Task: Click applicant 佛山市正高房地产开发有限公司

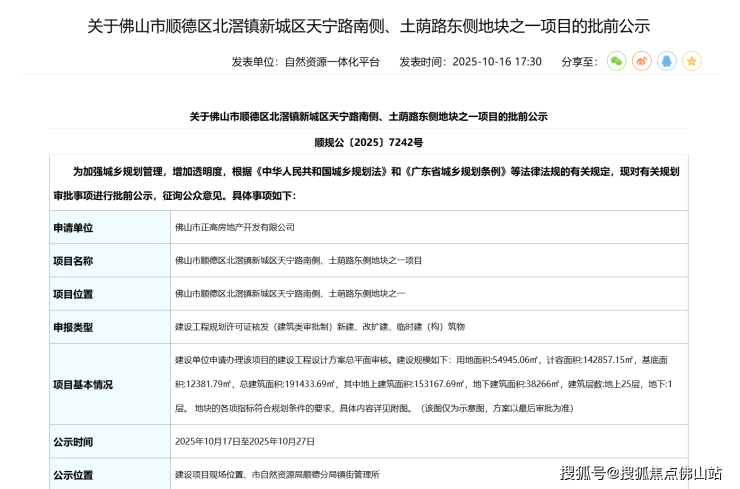Action: click(x=235, y=228)
